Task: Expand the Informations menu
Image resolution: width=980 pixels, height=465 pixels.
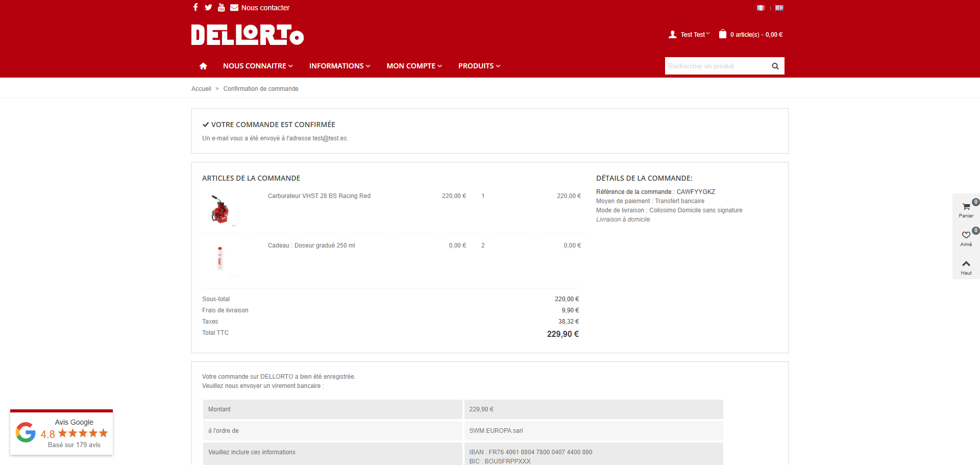Action: point(339,66)
